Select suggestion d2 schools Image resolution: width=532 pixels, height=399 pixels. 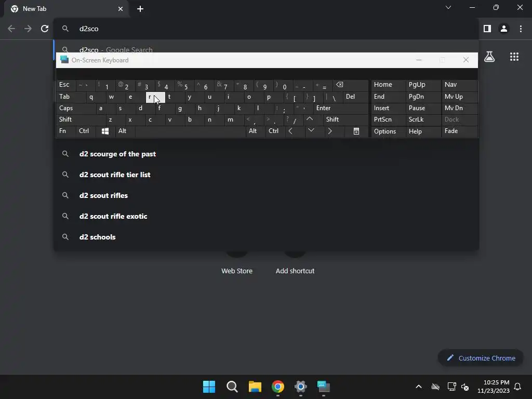267,237
